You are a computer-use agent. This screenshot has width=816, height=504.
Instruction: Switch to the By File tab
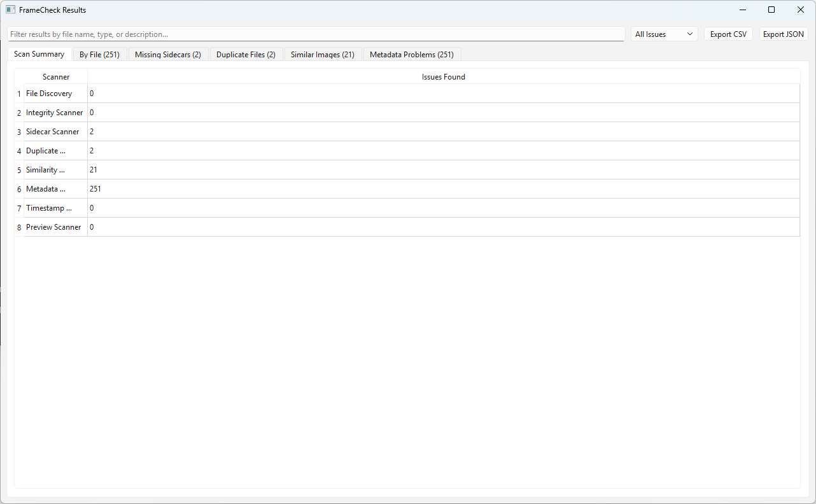(x=99, y=54)
